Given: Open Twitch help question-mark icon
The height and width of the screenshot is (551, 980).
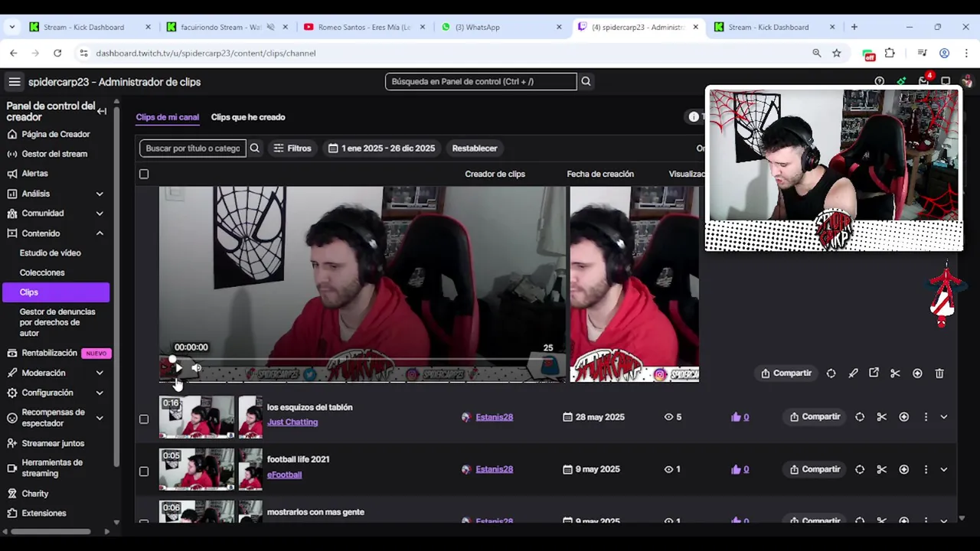Looking at the screenshot, I should [879, 82].
